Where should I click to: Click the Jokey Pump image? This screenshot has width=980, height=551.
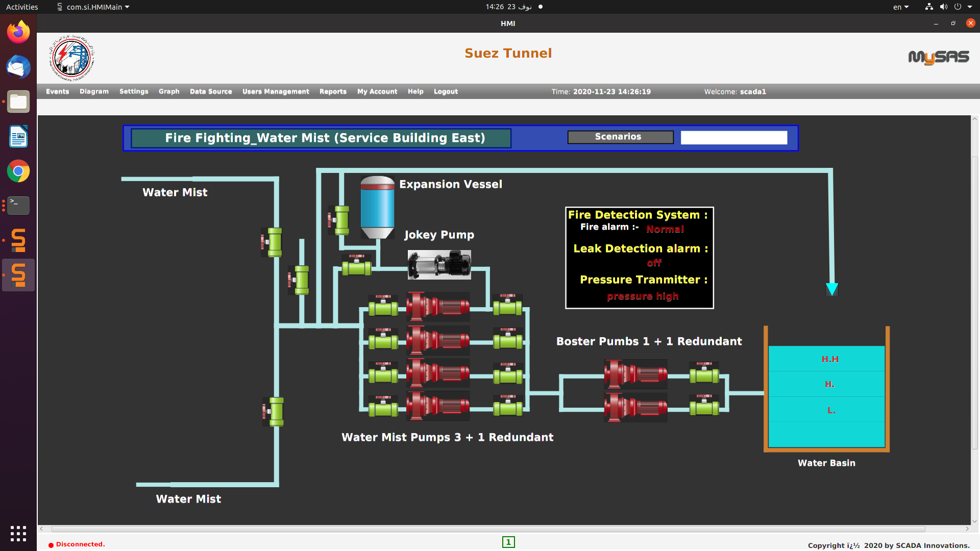439,264
